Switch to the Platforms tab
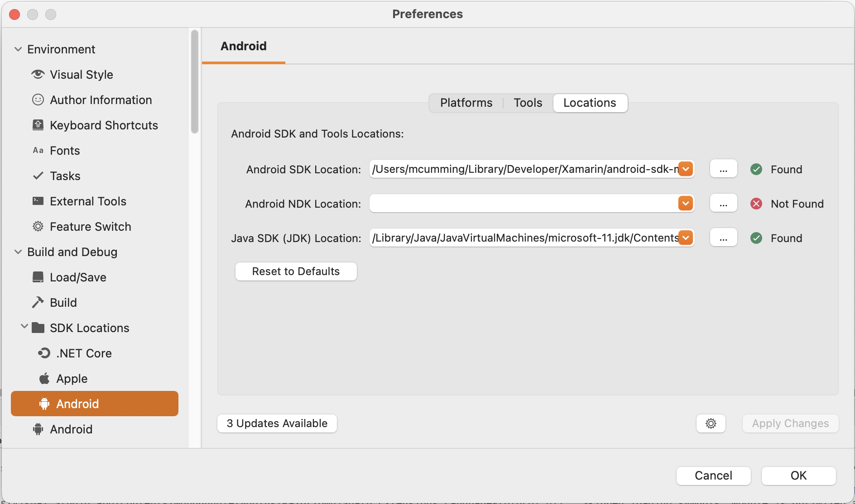Screen dimensions: 855x504 466,103
